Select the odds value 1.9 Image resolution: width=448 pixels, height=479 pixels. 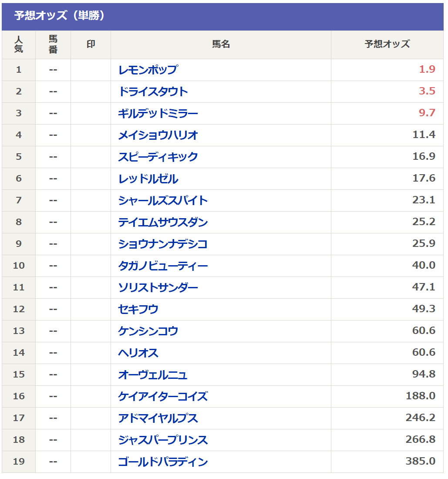pyautogui.click(x=427, y=69)
